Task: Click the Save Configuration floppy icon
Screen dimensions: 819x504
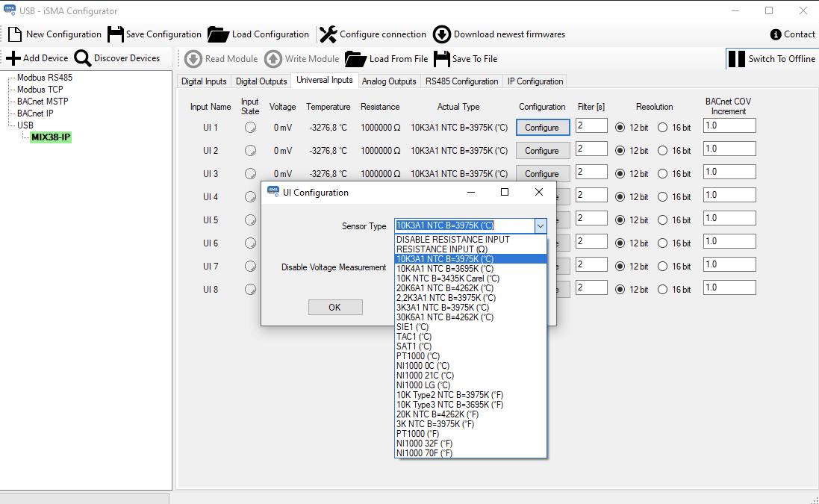Action: point(115,34)
